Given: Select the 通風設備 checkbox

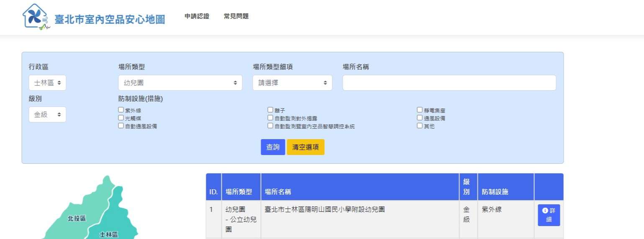Looking at the screenshot, I should 420,118.
